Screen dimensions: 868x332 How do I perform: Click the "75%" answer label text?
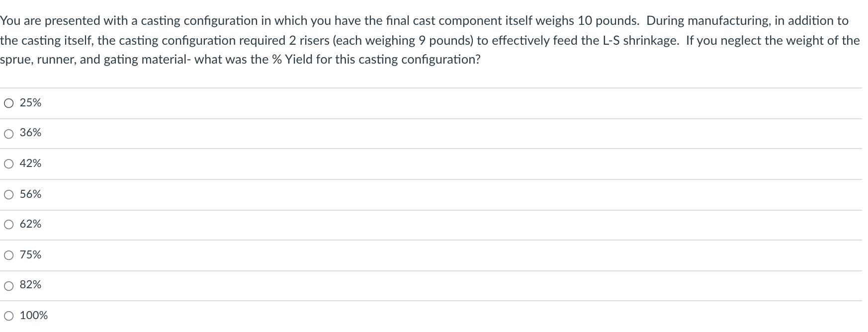click(30, 255)
